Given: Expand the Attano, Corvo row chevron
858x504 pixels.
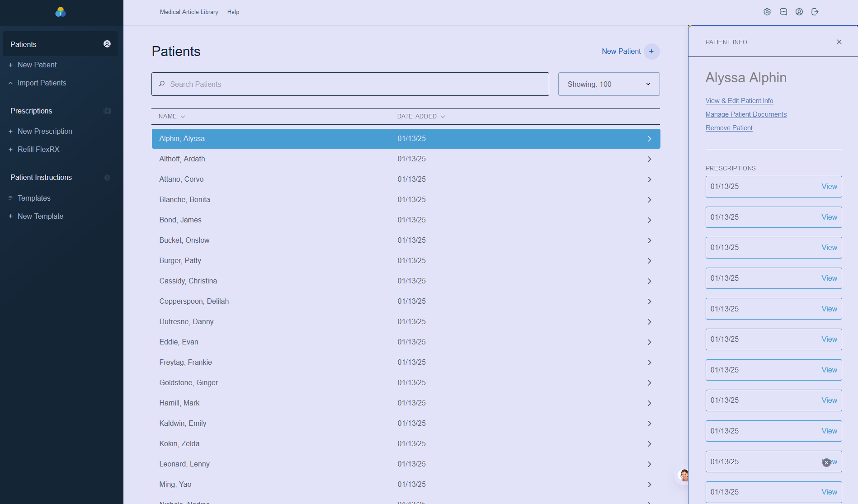Looking at the screenshot, I should [x=650, y=179].
